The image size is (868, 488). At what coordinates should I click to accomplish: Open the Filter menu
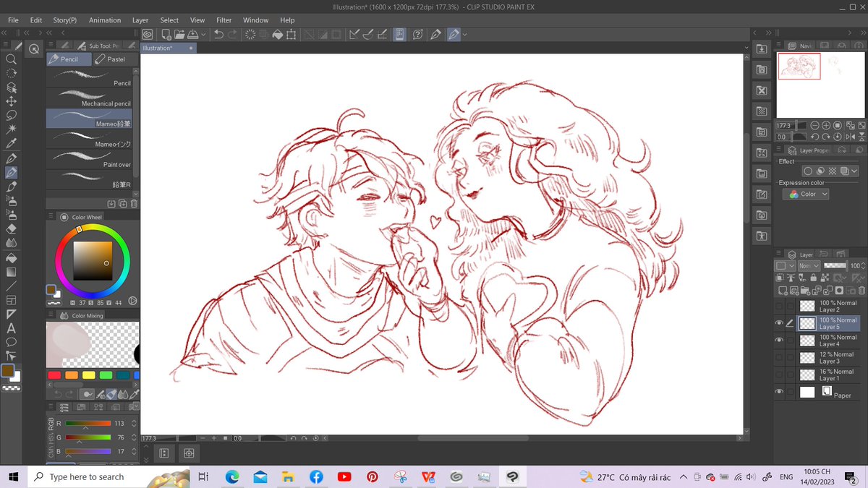click(224, 20)
